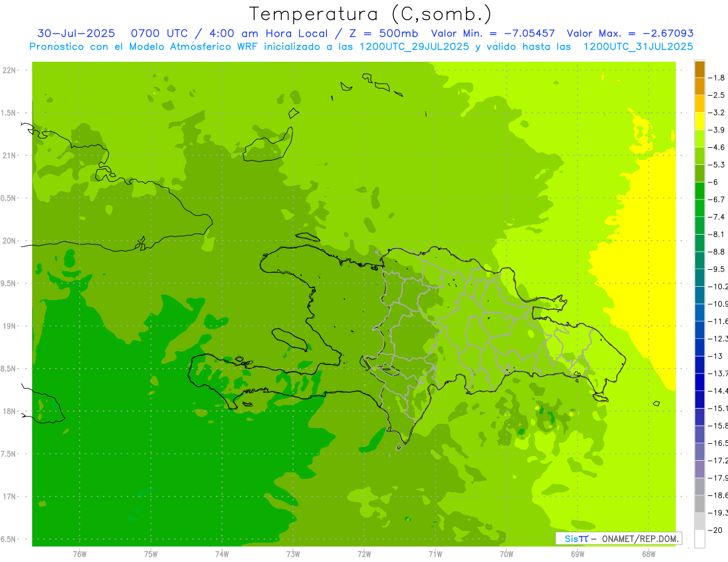
Task: Click the '71W' longitude axis label
Action: (x=435, y=554)
